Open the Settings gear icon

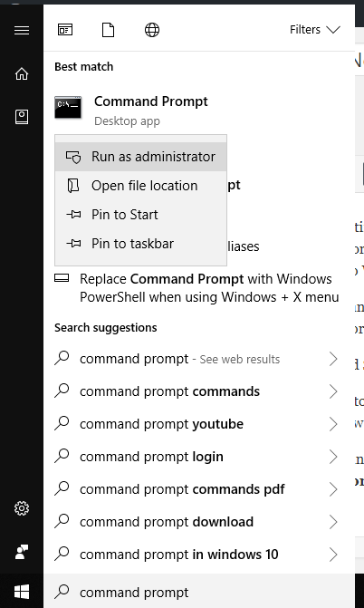tap(22, 508)
